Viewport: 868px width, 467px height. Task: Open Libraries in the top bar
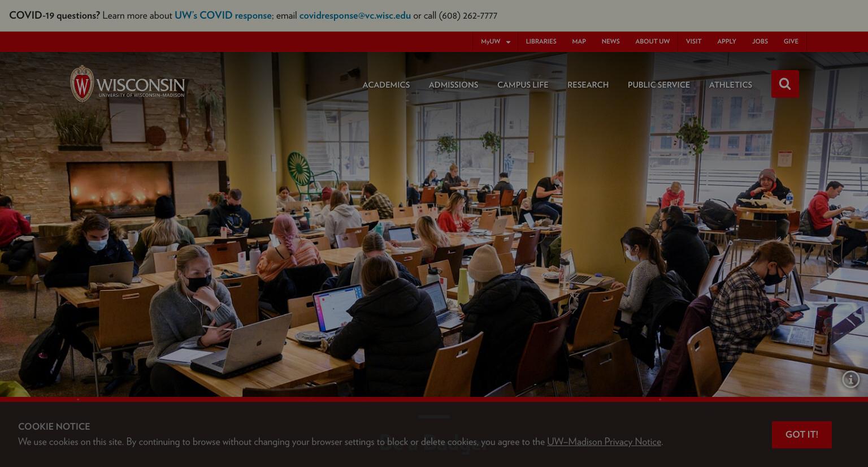[x=541, y=41]
